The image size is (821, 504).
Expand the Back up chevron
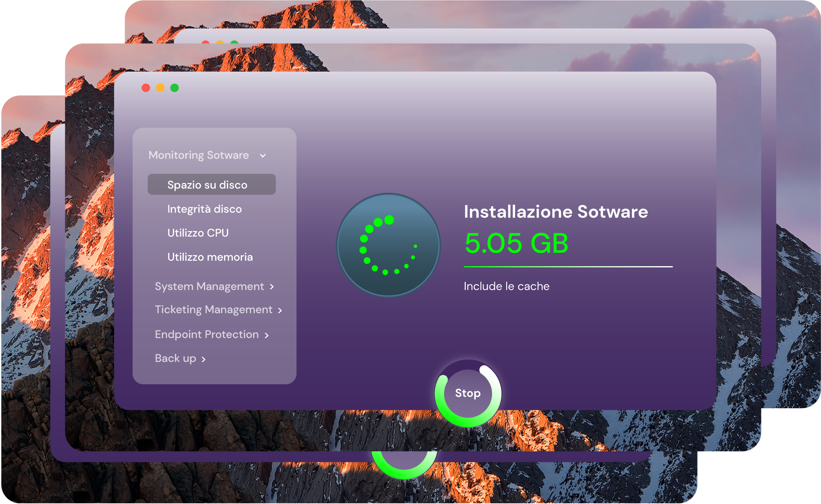tap(204, 359)
